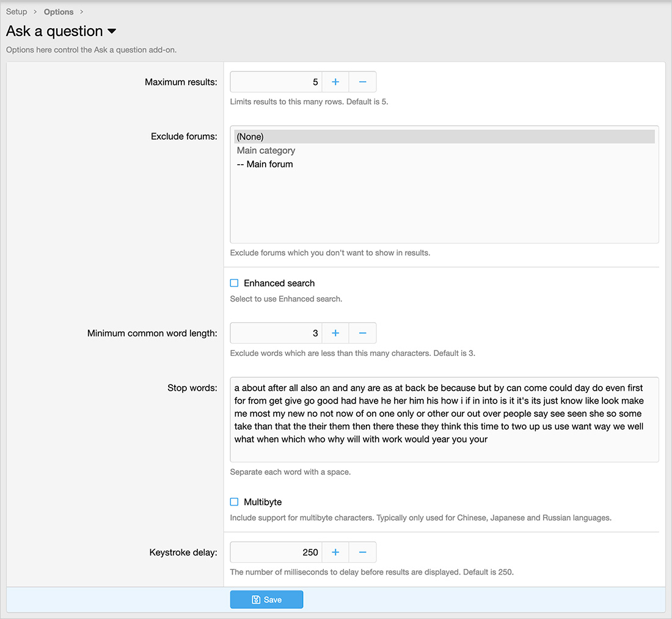Open the Ask a question title dropdown
The width and height of the screenshot is (672, 619).
[x=112, y=32]
